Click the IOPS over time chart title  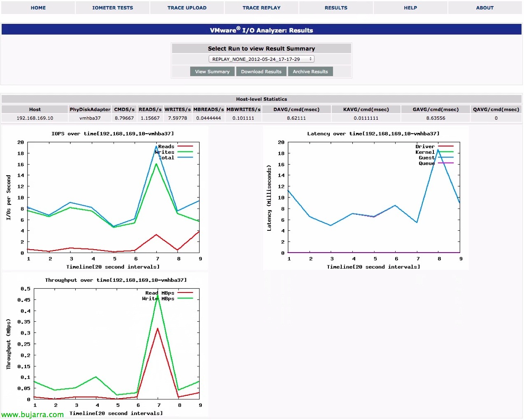[x=112, y=134]
